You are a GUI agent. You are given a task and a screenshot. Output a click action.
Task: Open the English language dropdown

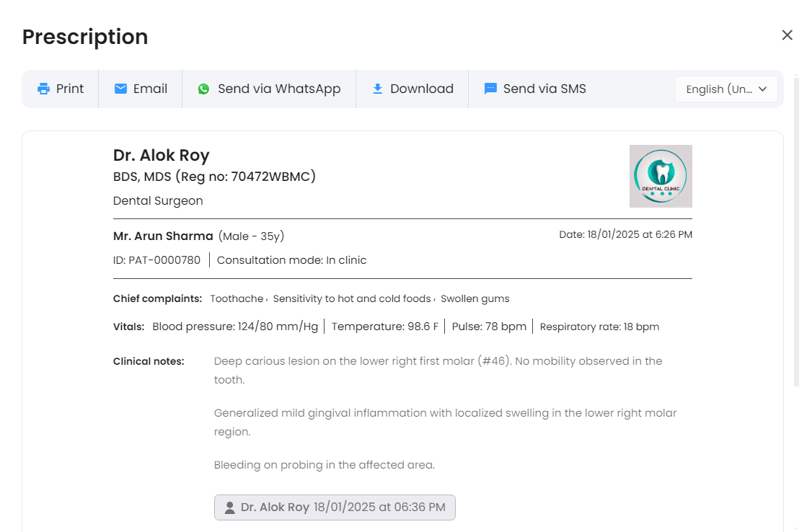(x=725, y=89)
